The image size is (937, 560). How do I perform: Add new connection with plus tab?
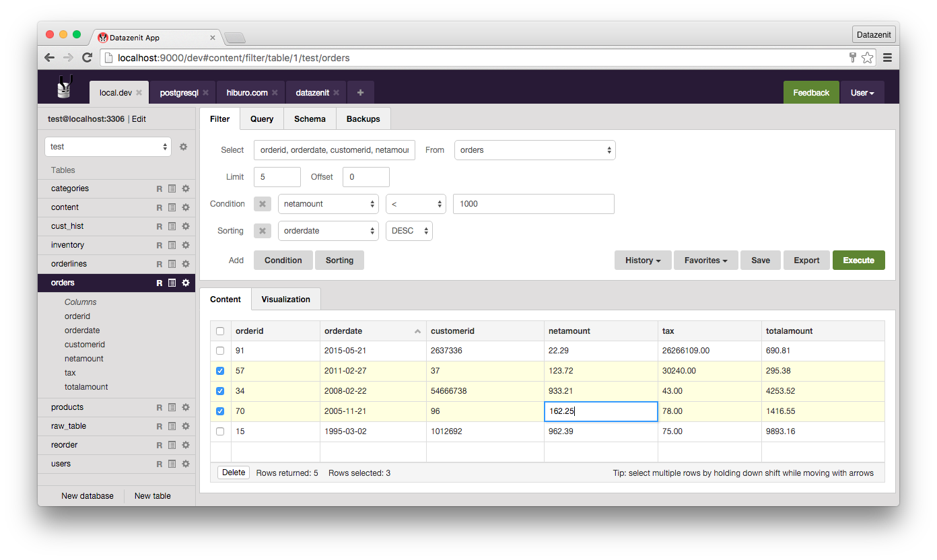(360, 93)
